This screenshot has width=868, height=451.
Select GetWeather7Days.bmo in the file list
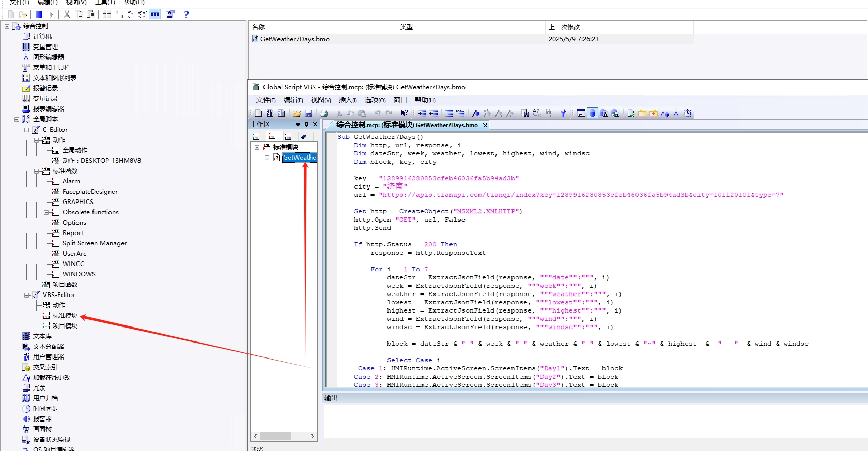(295, 39)
